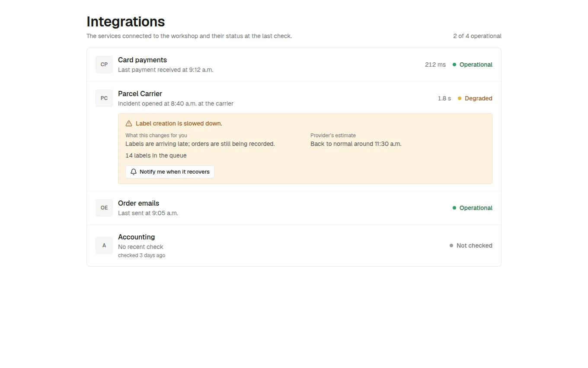Click the amber Degraded status dot
Screen dimensions: 588x368
pyautogui.click(x=460, y=98)
